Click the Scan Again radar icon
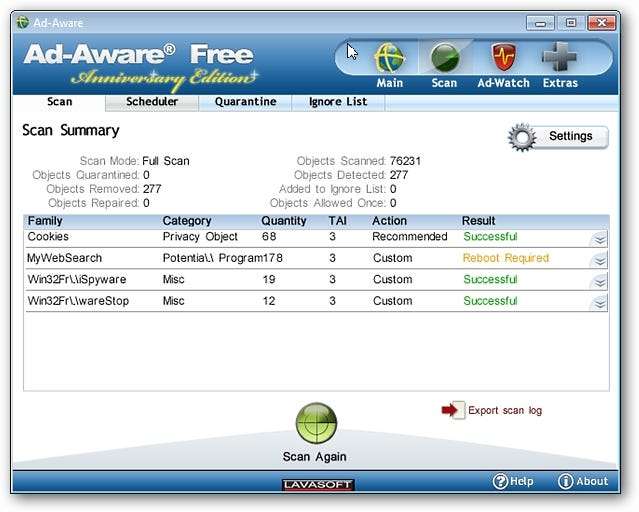 point(316,423)
